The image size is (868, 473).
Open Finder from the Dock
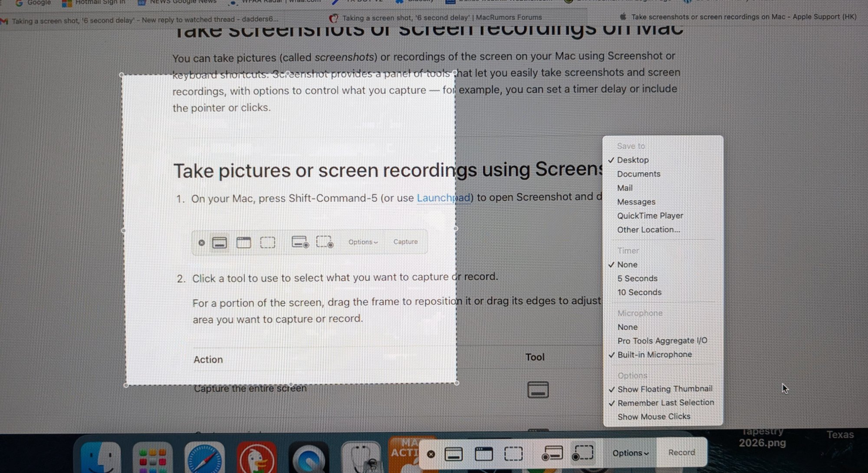click(101, 457)
